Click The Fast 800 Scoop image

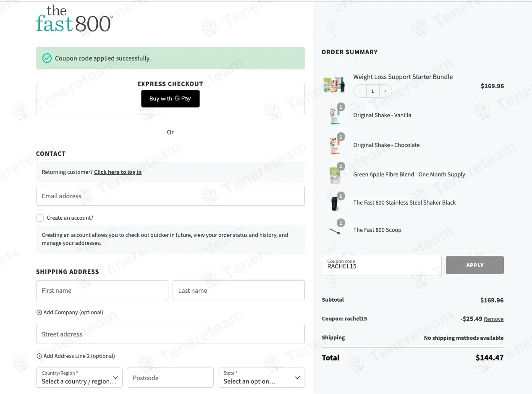click(335, 230)
